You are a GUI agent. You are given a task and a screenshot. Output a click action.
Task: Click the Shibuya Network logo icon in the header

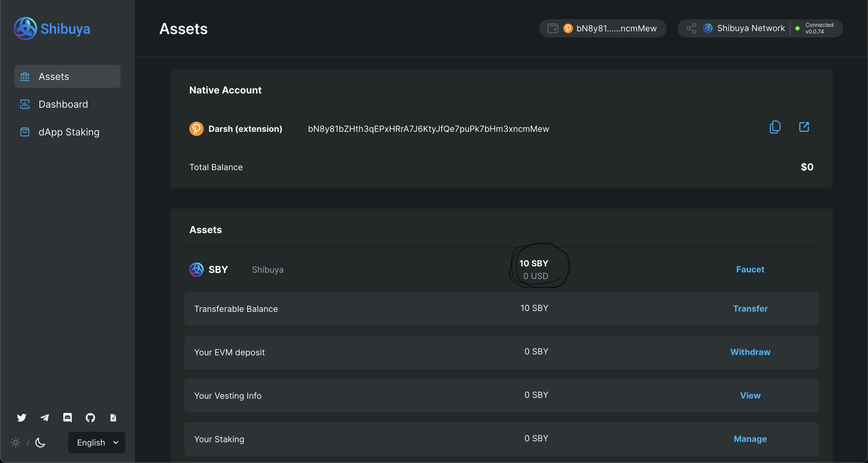(708, 28)
